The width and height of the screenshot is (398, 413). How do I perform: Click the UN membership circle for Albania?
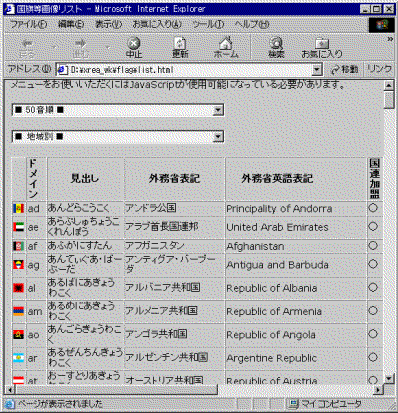(x=373, y=287)
